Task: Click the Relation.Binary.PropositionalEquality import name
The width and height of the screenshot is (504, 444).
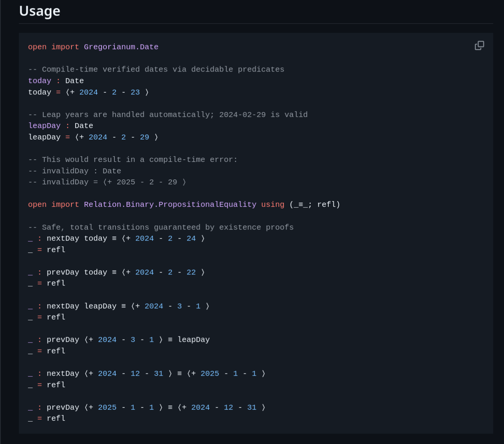Action: [x=170, y=205]
